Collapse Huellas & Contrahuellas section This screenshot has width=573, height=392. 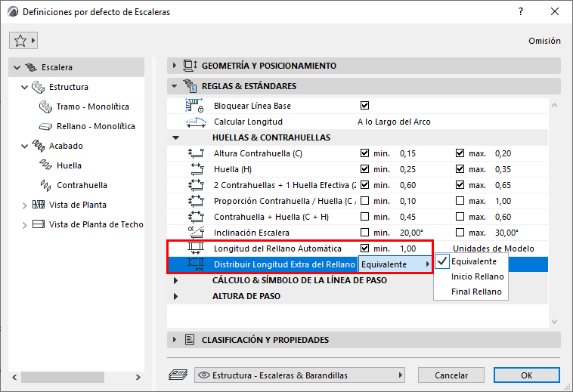[x=176, y=137]
